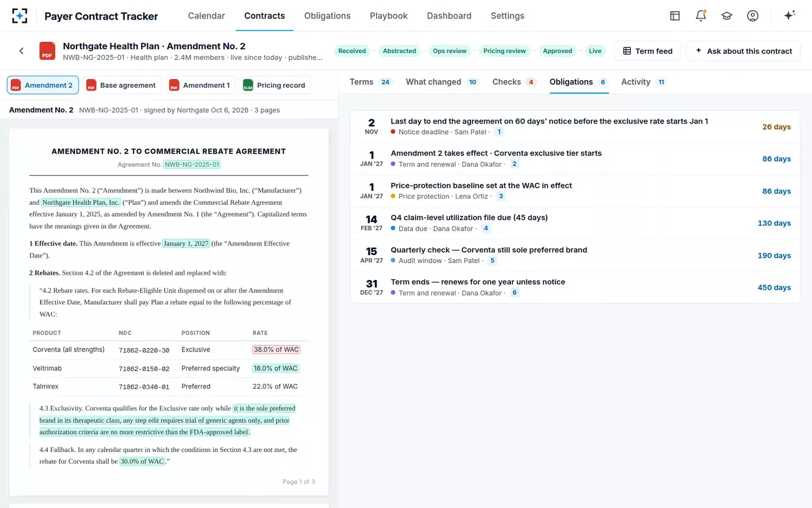Click the Live status pill
Viewport: 812px width, 508px height.
pos(595,51)
